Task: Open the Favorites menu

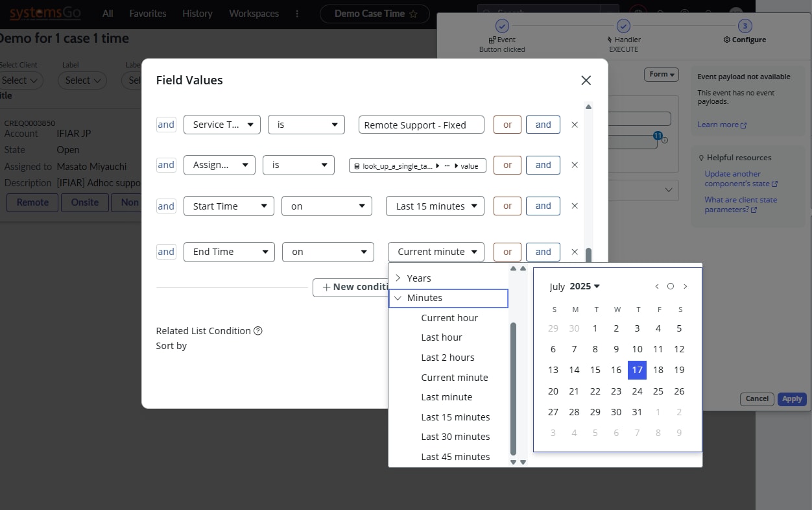Action: [147, 12]
